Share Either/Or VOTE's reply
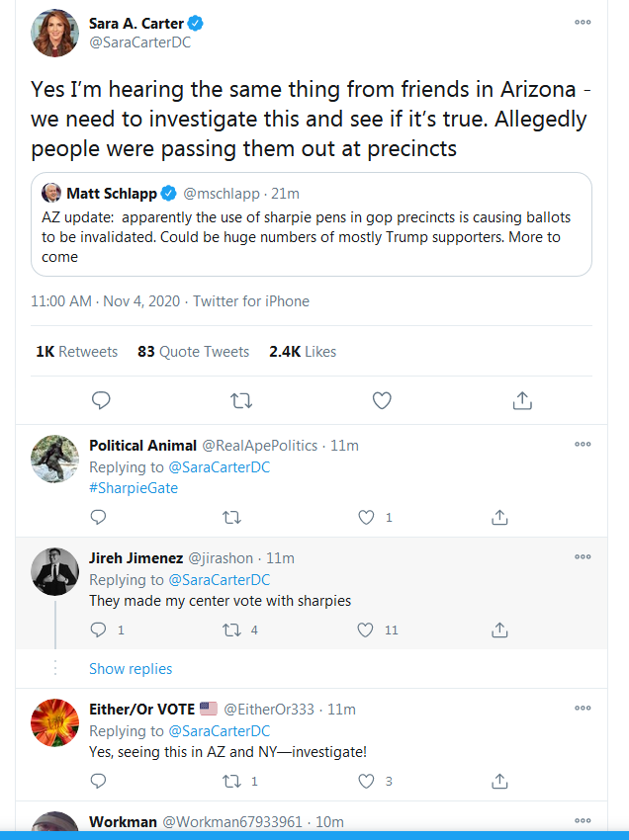 [499, 781]
